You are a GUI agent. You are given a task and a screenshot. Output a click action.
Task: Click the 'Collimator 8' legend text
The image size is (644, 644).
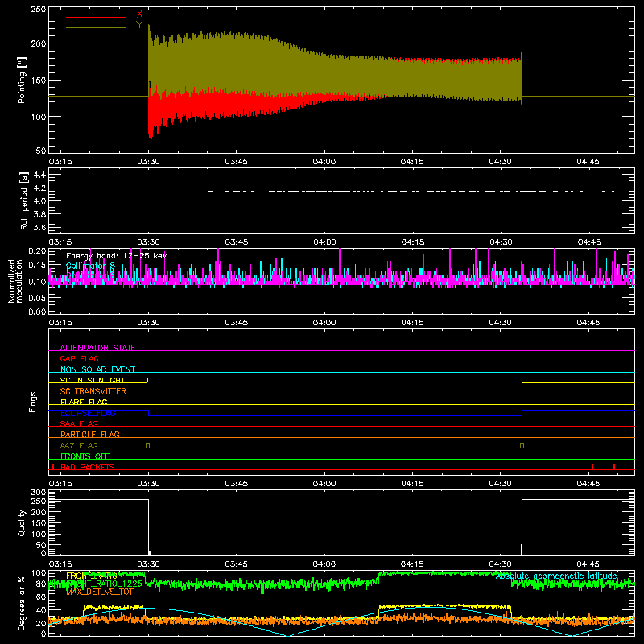point(90,266)
